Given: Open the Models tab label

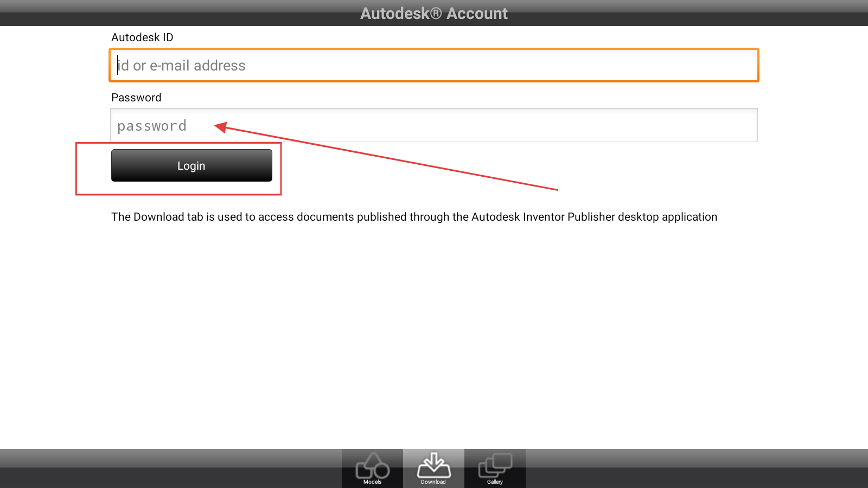Looking at the screenshot, I should click(372, 481).
